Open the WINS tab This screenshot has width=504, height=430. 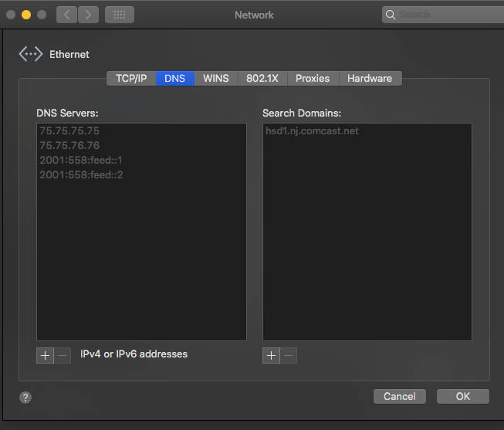click(216, 79)
